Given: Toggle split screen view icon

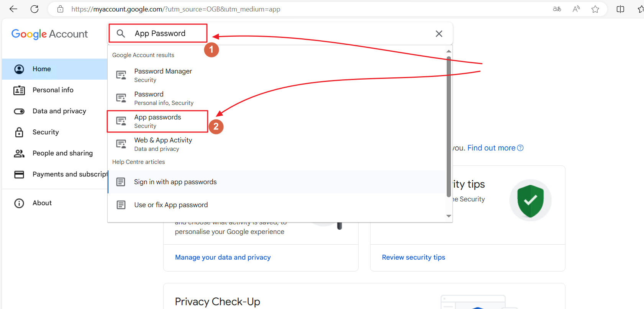Looking at the screenshot, I should tap(620, 9).
